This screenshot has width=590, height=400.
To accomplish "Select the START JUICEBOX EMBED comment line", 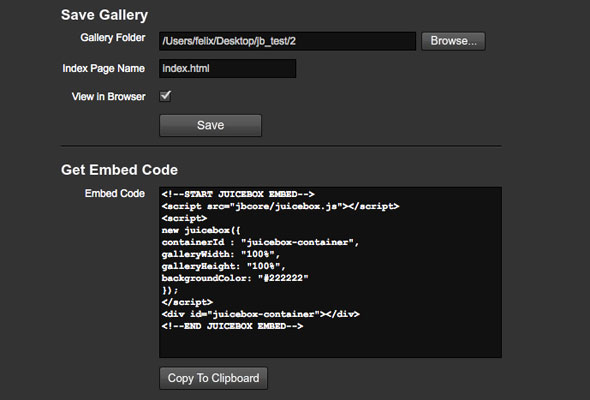I will [238, 194].
